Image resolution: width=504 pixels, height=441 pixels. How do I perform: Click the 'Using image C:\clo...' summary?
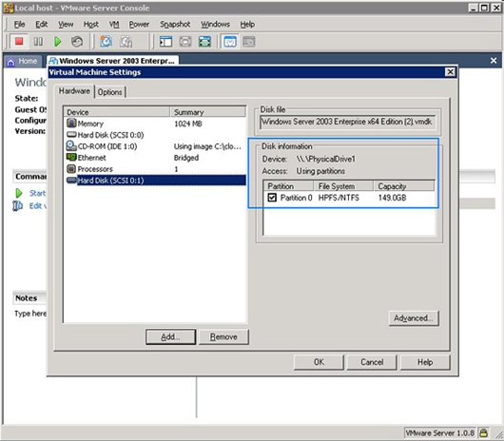pos(207,146)
